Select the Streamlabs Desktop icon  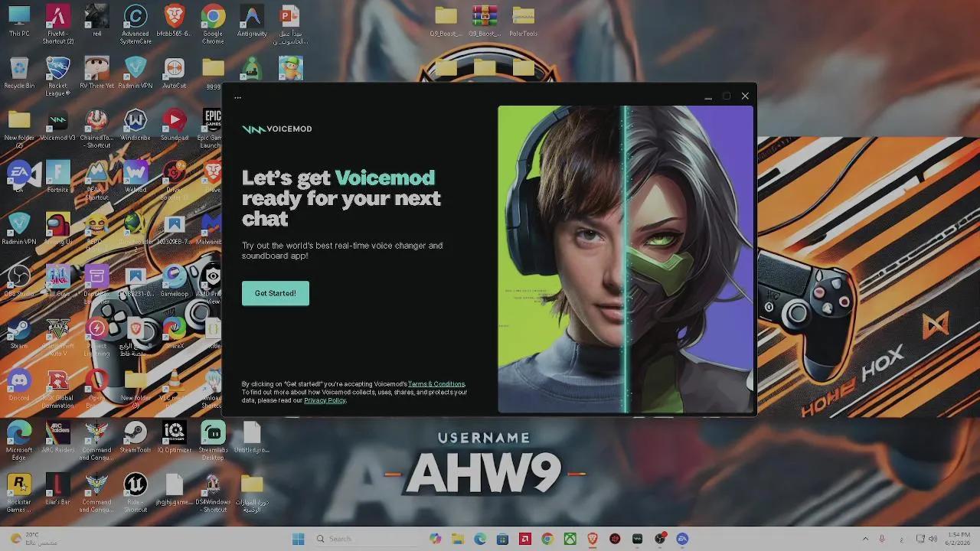213,440
